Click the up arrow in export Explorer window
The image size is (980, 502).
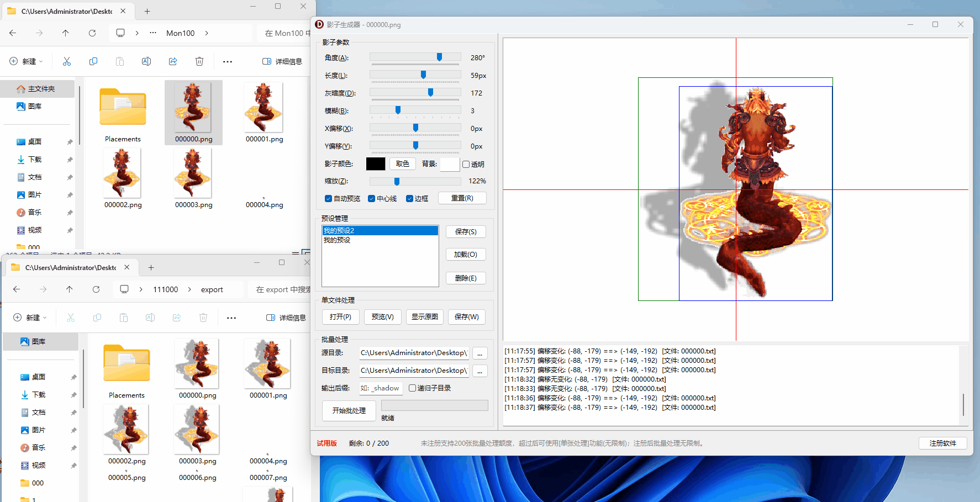point(69,289)
